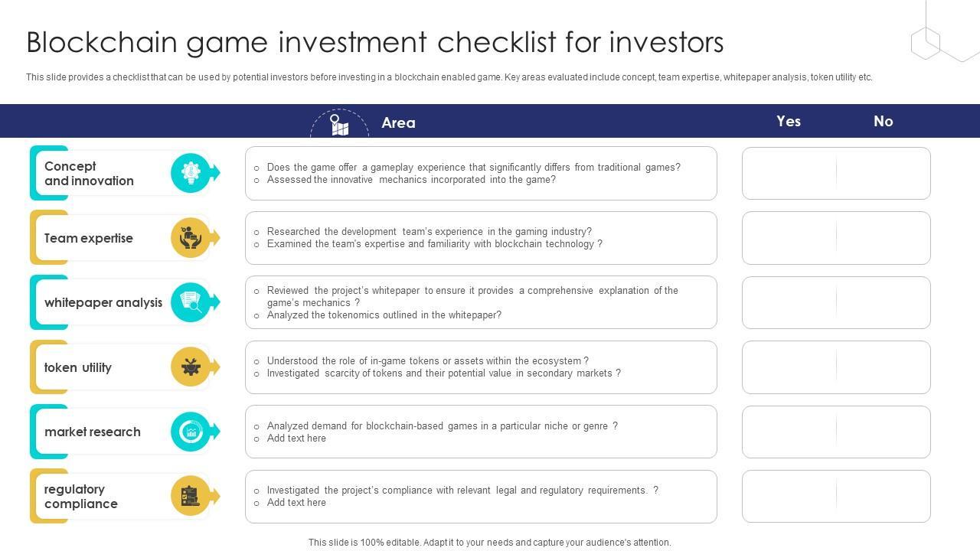The image size is (980, 551).
Task: Click the market research label
Action: pos(93,432)
